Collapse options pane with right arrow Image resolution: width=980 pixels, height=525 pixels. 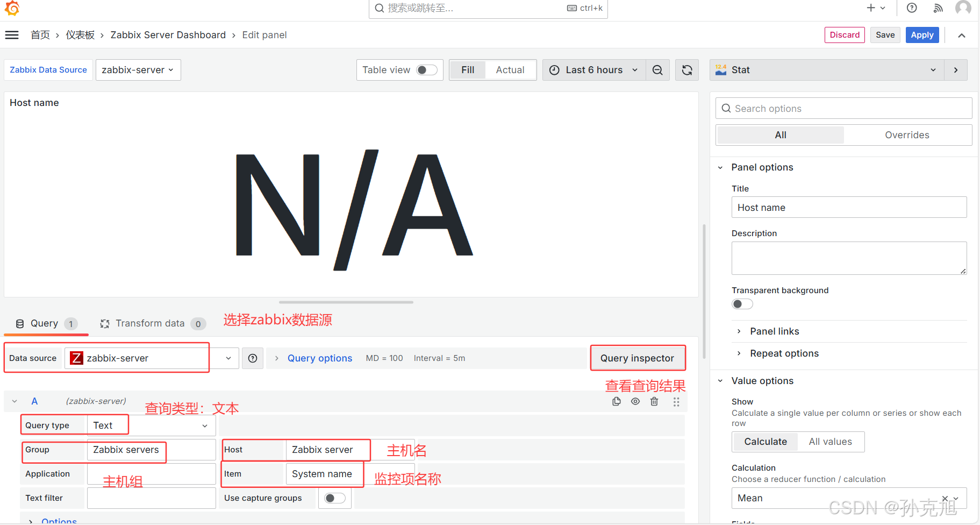click(x=956, y=70)
